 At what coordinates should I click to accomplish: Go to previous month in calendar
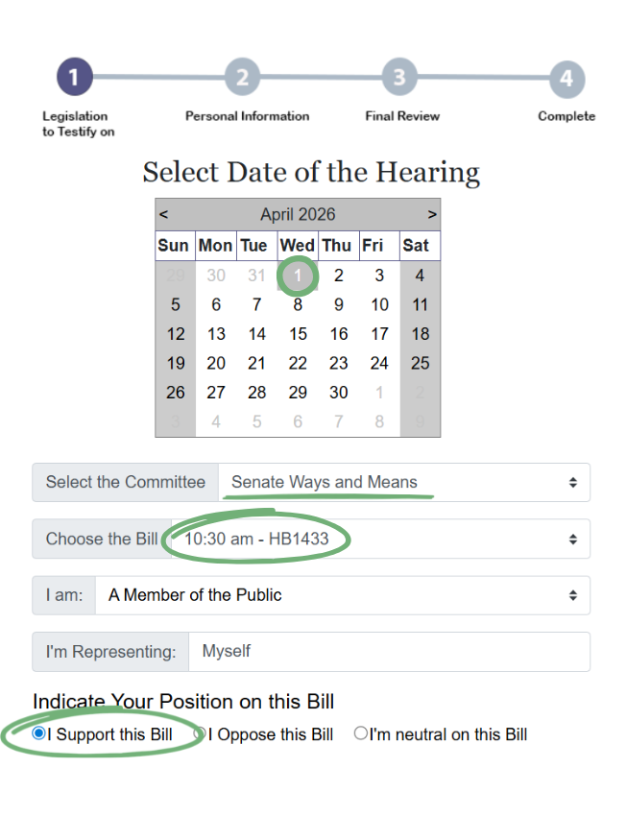click(164, 214)
